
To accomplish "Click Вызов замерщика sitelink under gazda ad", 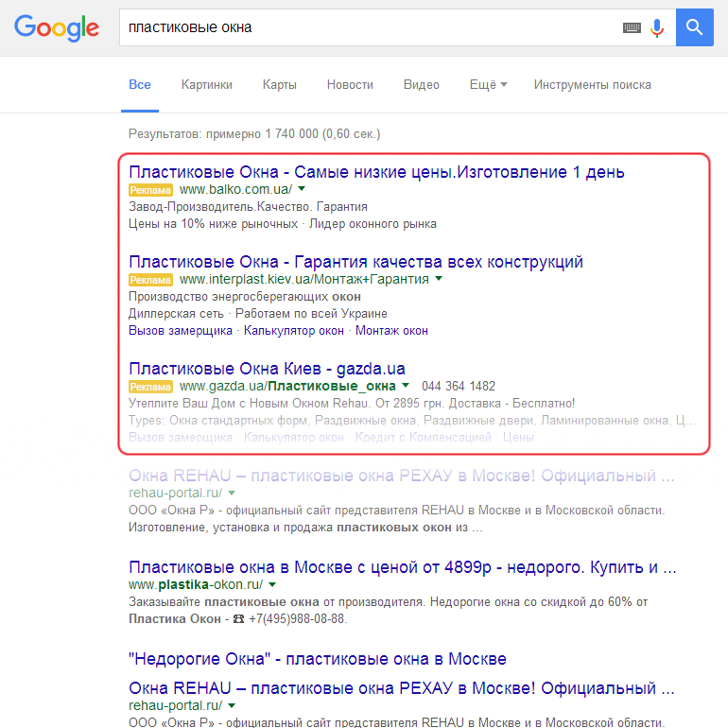I will 181,438.
